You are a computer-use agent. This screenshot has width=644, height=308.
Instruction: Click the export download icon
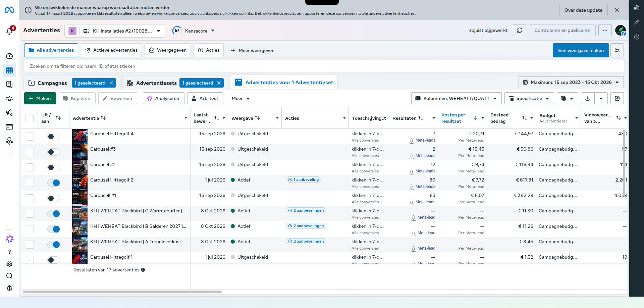tap(588, 98)
